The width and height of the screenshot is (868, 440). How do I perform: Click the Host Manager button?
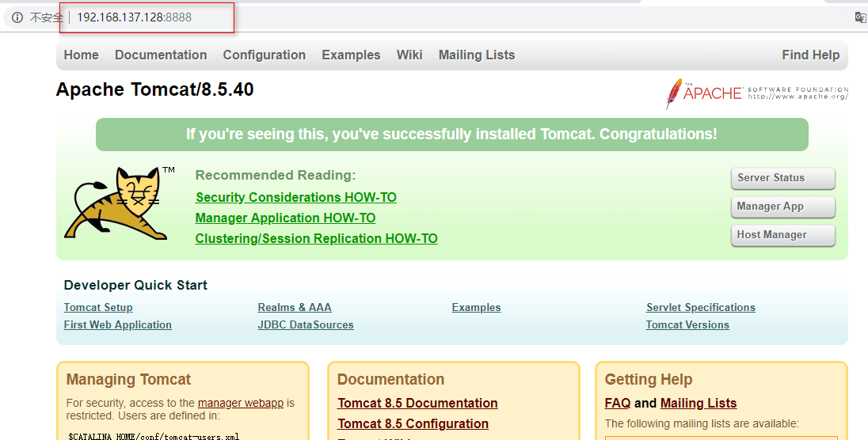pyautogui.click(x=782, y=235)
